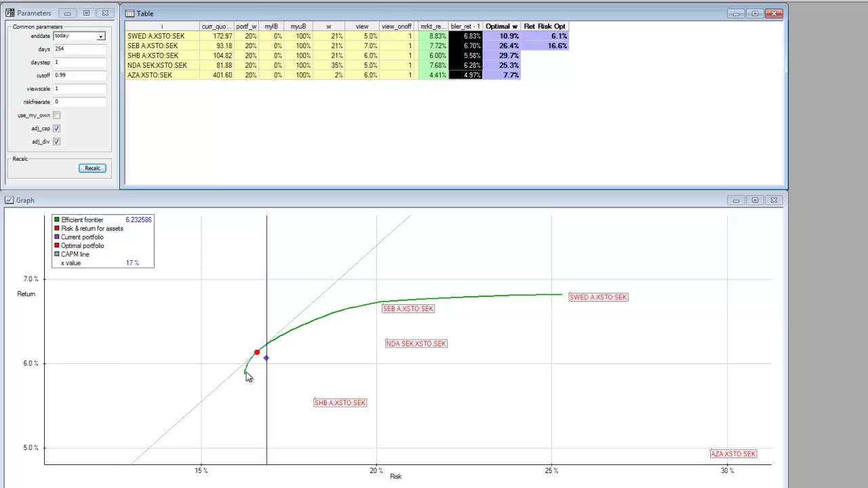Click the Current portfolio legend swatch
The width and height of the screenshot is (868, 488).
click(x=57, y=237)
